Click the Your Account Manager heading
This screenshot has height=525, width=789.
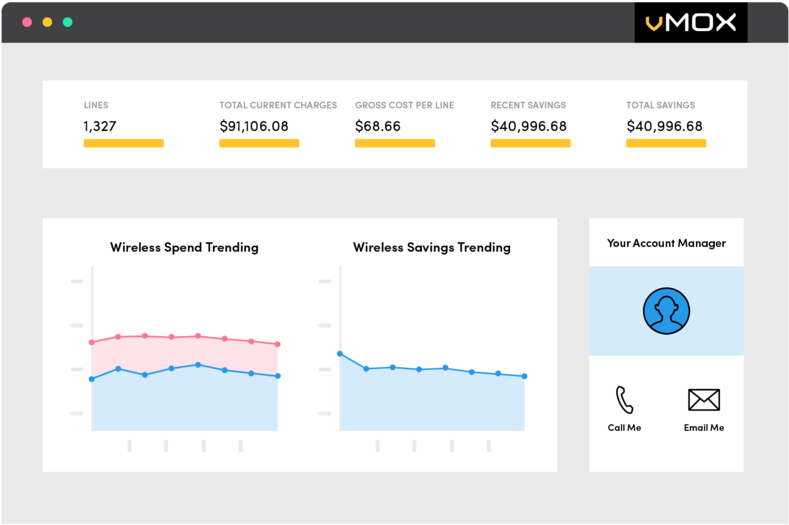point(666,243)
